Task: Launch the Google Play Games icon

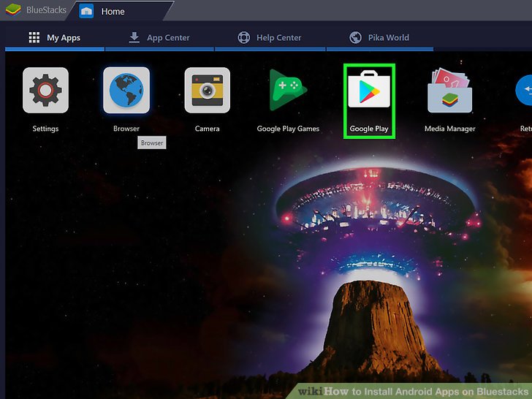Action: [x=288, y=90]
